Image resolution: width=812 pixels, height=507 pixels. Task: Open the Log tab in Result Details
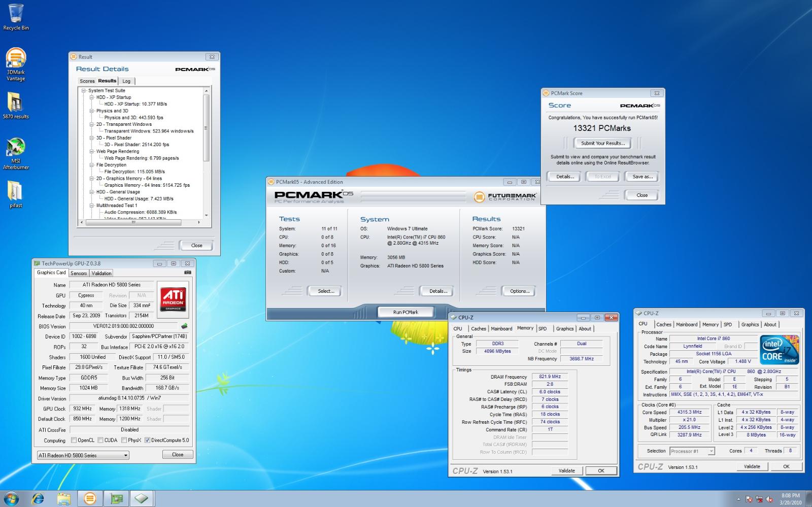coord(126,81)
